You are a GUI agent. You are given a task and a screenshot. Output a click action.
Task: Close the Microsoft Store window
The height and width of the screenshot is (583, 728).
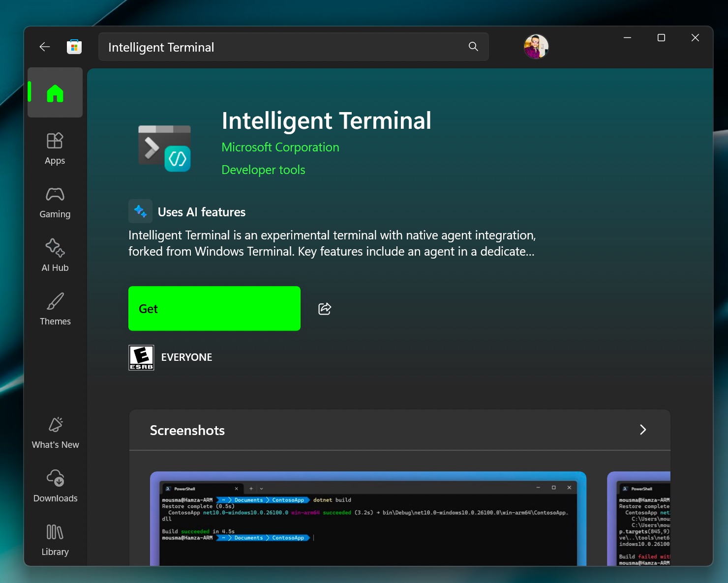[695, 38]
